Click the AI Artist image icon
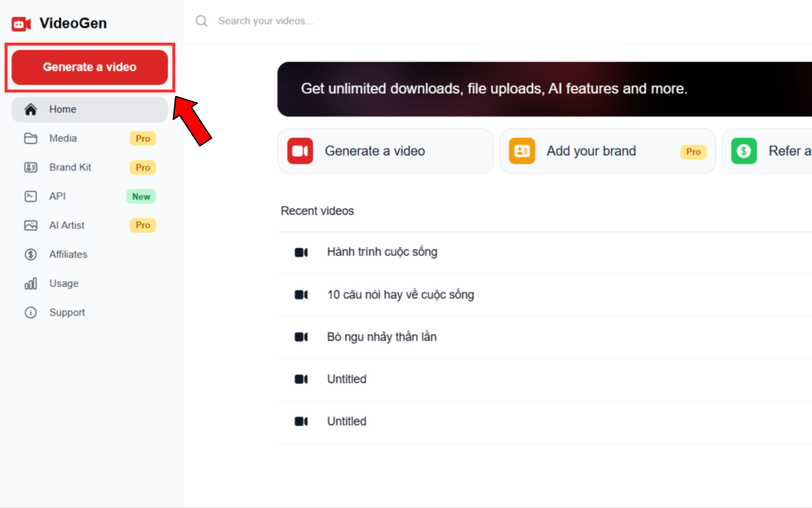 click(x=30, y=225)
